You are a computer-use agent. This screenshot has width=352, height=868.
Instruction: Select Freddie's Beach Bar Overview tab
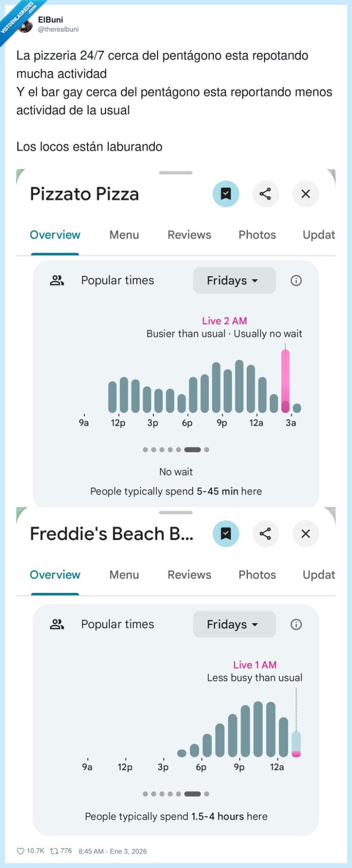55,575
